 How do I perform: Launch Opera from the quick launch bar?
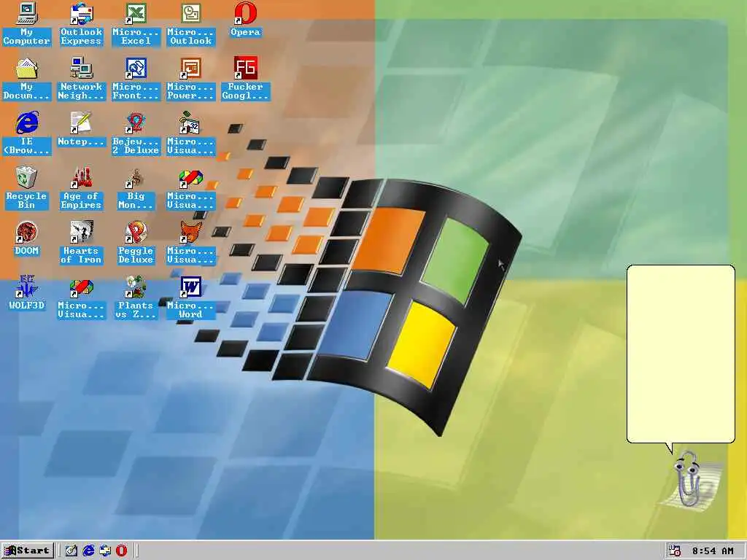tap(122, 551)
